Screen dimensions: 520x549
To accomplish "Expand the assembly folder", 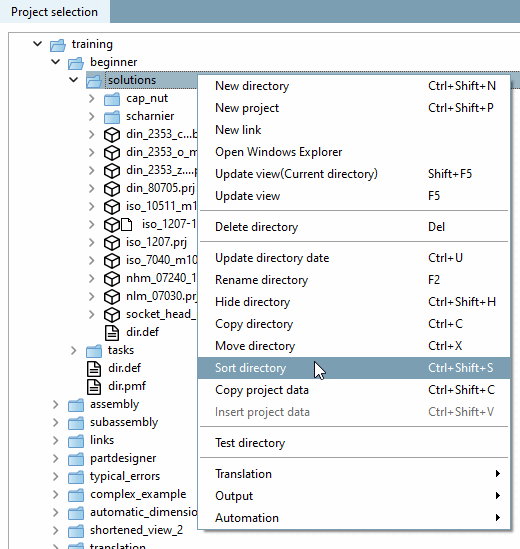I will tap(56, 404).
